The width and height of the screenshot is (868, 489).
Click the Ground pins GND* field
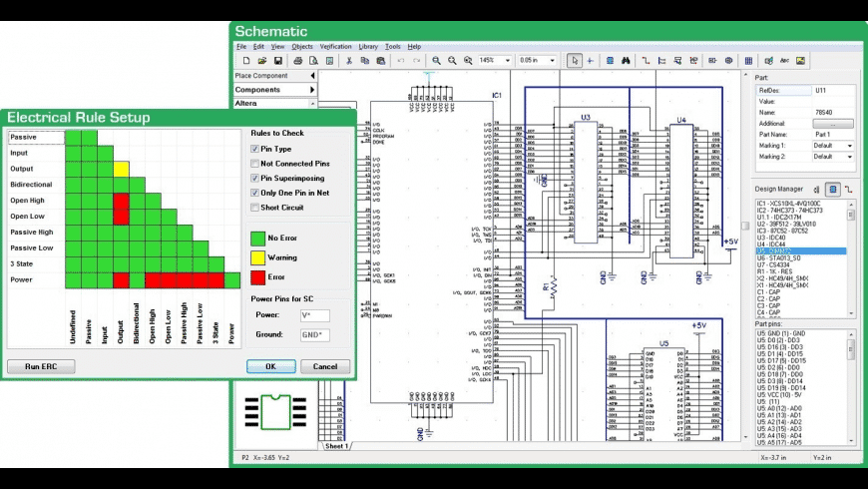pyautogui.click(x=315, y=335)
